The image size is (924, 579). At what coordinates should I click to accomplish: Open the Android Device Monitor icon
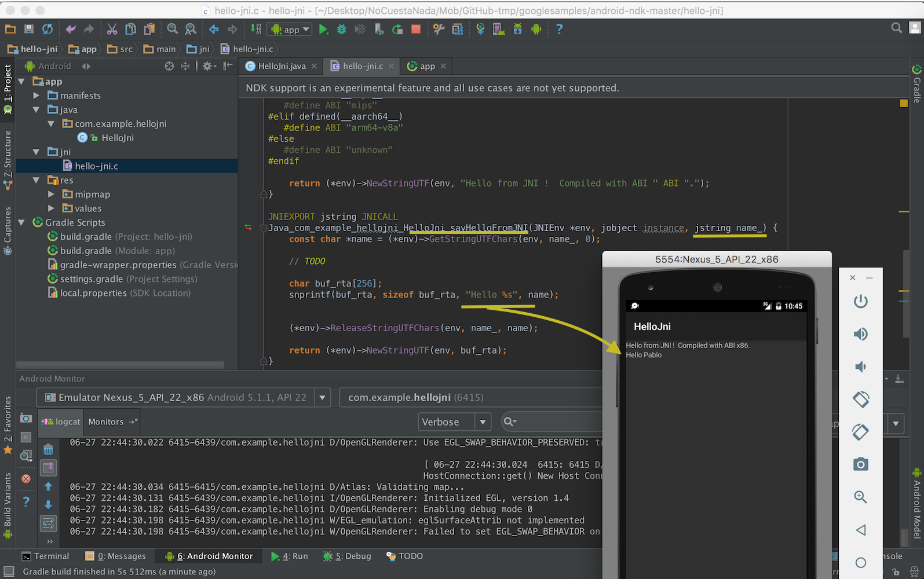pos(536,29)
